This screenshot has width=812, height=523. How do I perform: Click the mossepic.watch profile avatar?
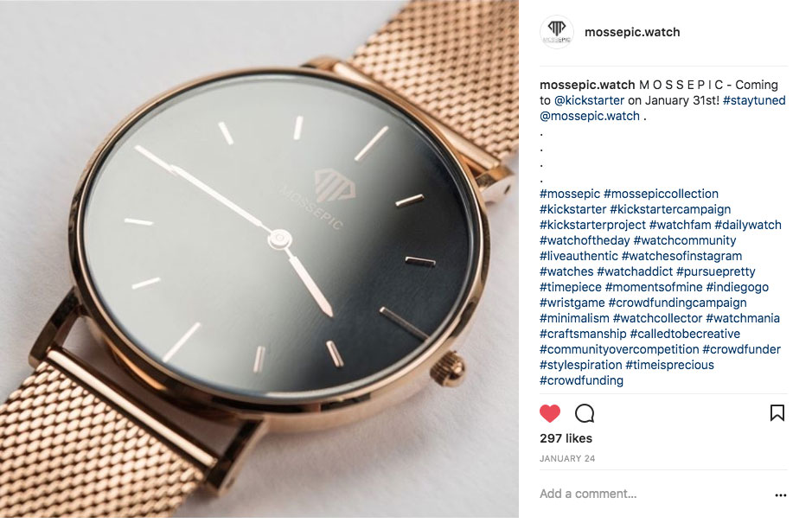coord(556,32)
